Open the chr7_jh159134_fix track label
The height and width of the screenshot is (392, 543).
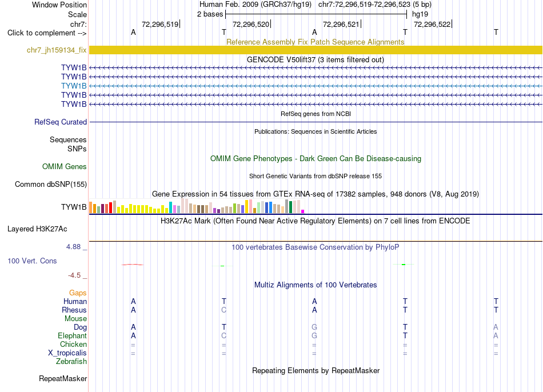click(x=57, y=50)
